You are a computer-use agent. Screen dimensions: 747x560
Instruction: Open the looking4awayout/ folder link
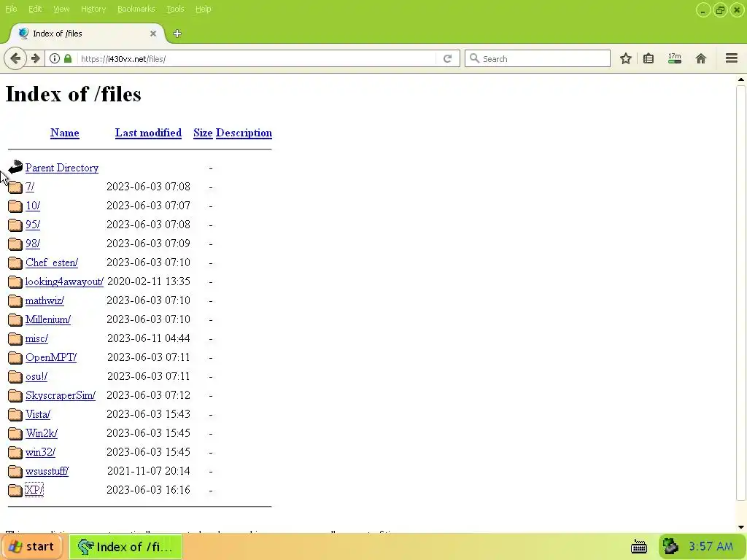coord(64,281)
